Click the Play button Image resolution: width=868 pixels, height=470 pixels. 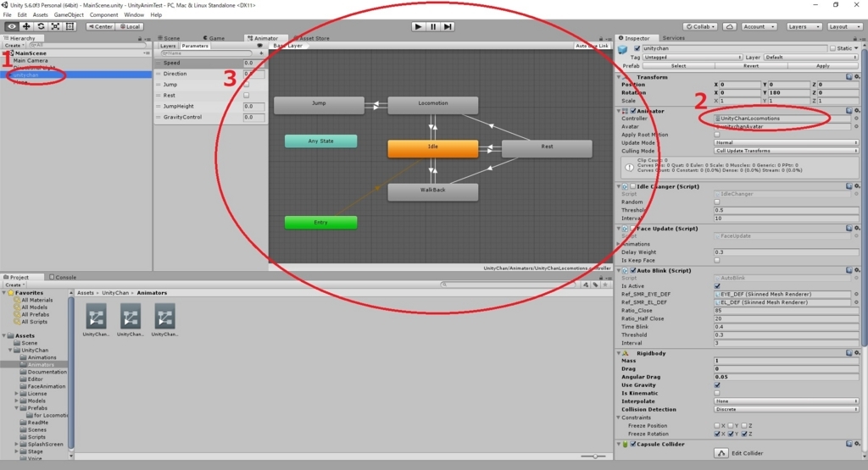[x=419, y=26]
